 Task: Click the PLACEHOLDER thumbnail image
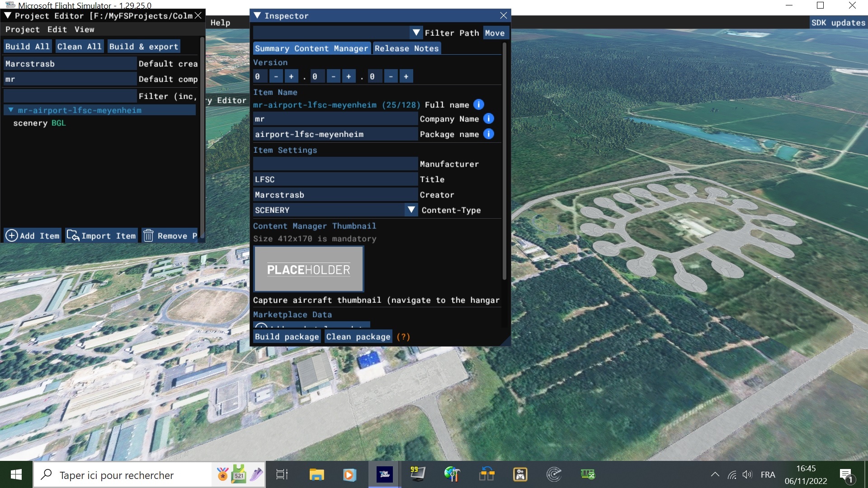click(x=309, y=269)
